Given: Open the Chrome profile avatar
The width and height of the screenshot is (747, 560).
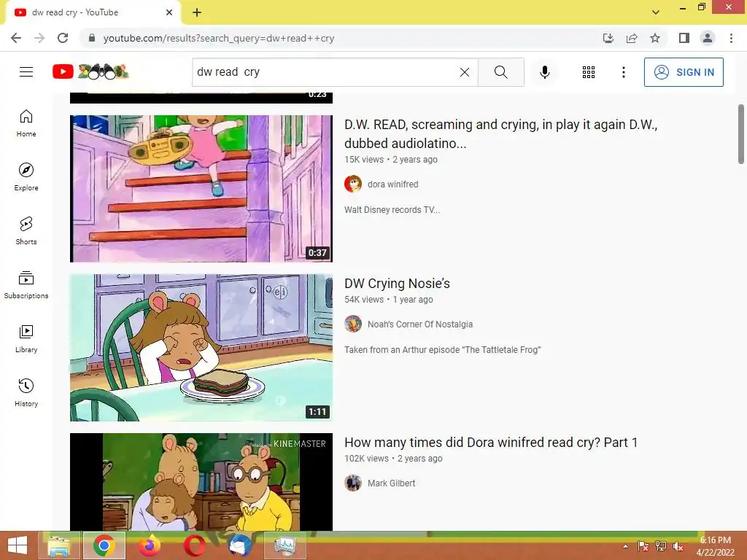Looking at the screenshot, I should coord(708,38).
